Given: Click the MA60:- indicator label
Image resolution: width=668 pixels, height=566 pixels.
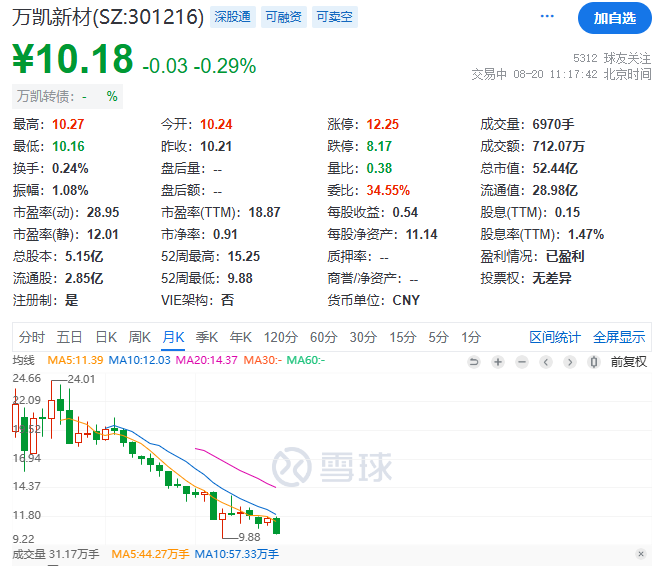Looking at the screenshot, I should pos(305,360).
